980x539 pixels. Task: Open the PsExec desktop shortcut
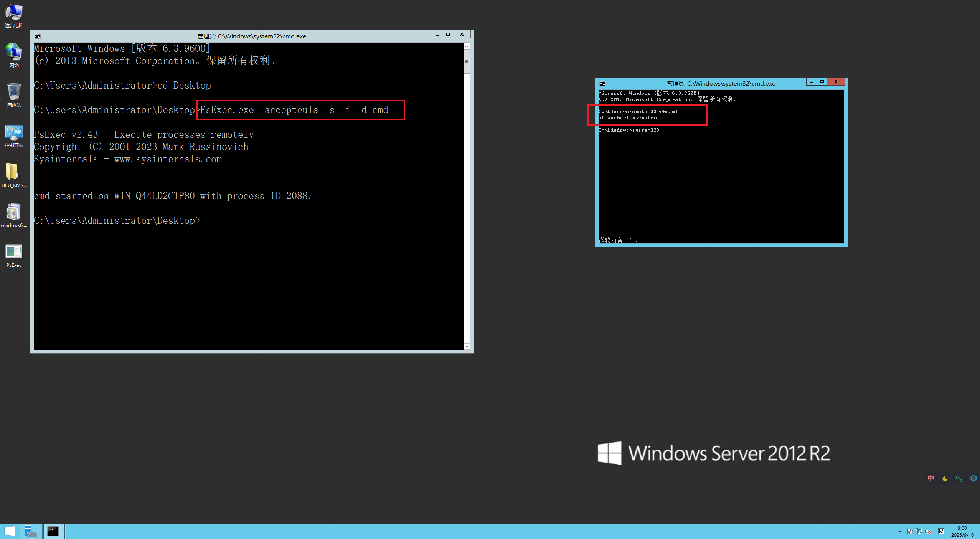(14, 252)
